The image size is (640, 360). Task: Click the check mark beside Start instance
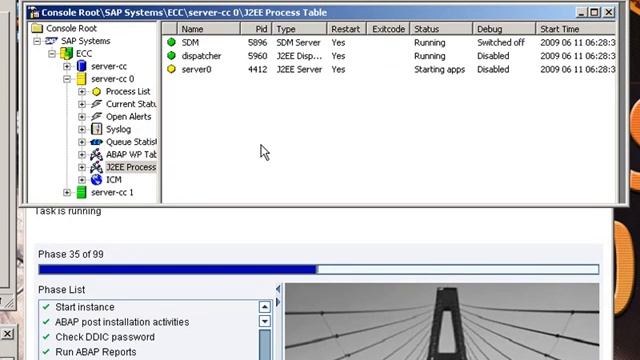pos(46,307)
